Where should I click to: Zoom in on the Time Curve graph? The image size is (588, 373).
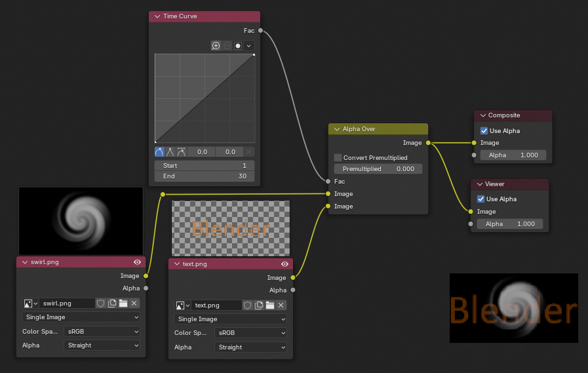(x=216, y=46)
